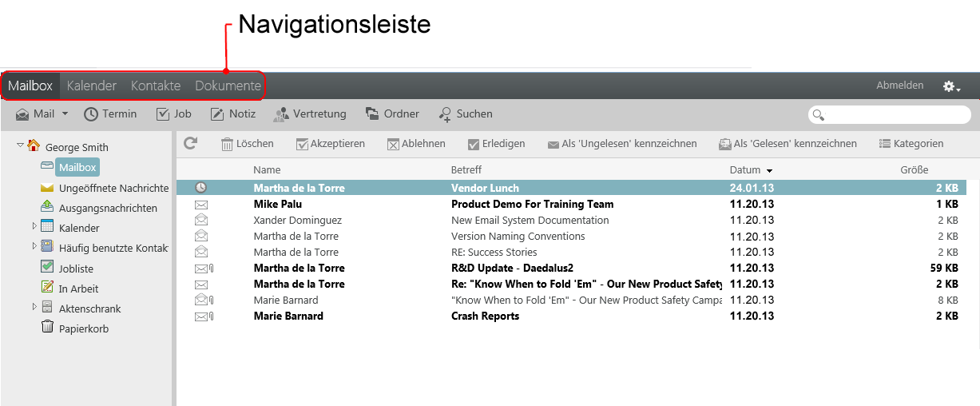This screenshot has width=980, height=406.
Task: Mark message with Als 'Ungelesen' kennzeichnen
Action: pos(621,144)
